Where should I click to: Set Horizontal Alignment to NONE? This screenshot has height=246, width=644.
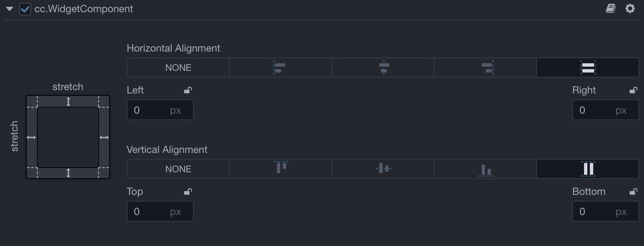click(178, 67)
